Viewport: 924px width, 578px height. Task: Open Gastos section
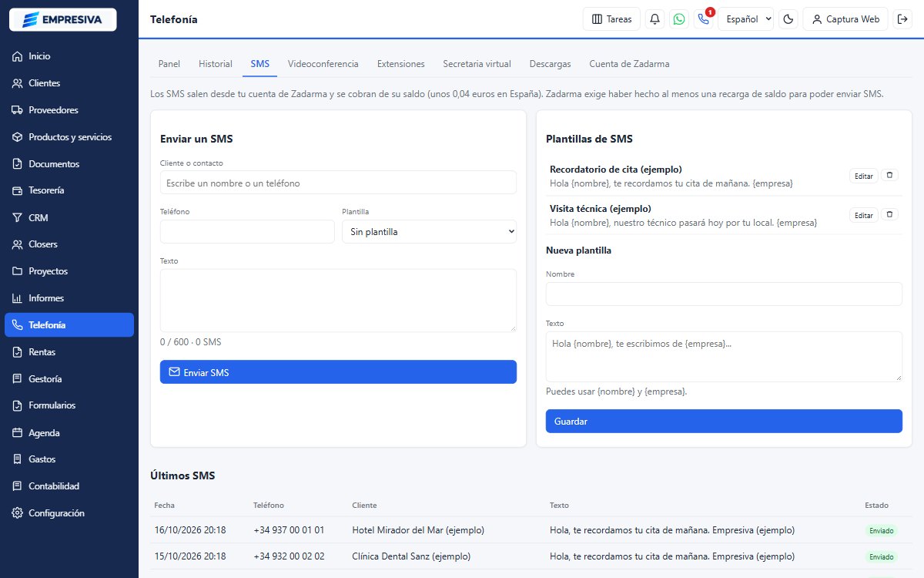click(69, 459)
